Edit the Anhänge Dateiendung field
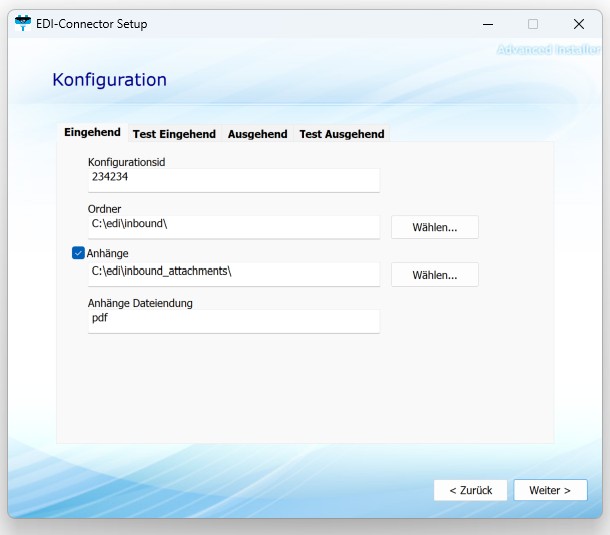This screenshot has width=610, height=535. 233,320
